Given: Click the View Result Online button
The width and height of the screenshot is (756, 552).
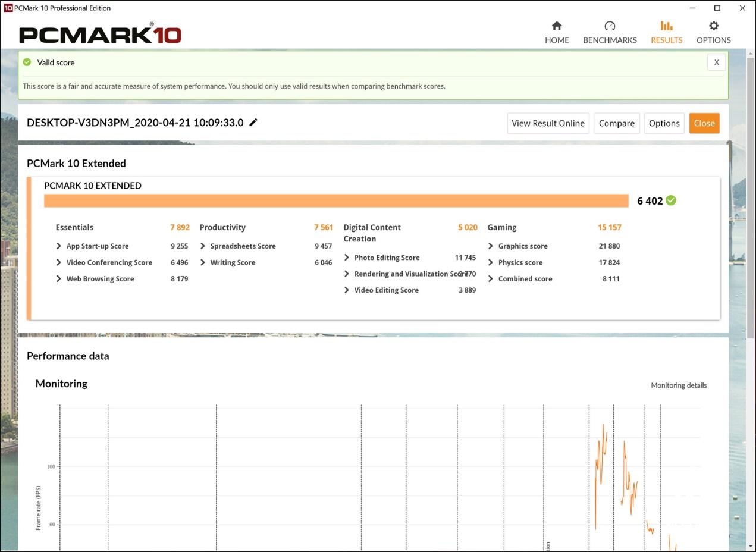Looking at the screenshot, I should pos(548,123).
